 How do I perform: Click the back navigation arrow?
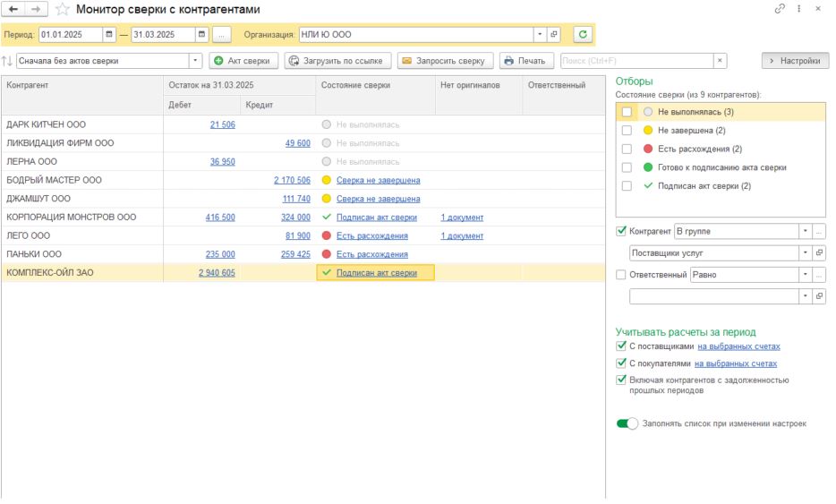coord(13,10)
